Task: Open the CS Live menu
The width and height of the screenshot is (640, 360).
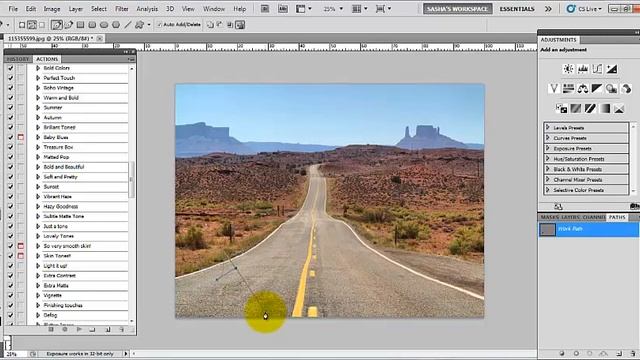Action: [x=584, y=9]
